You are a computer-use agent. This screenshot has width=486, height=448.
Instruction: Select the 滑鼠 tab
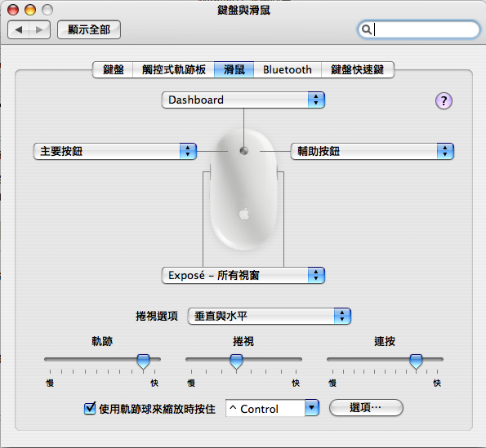pos(234,69)
